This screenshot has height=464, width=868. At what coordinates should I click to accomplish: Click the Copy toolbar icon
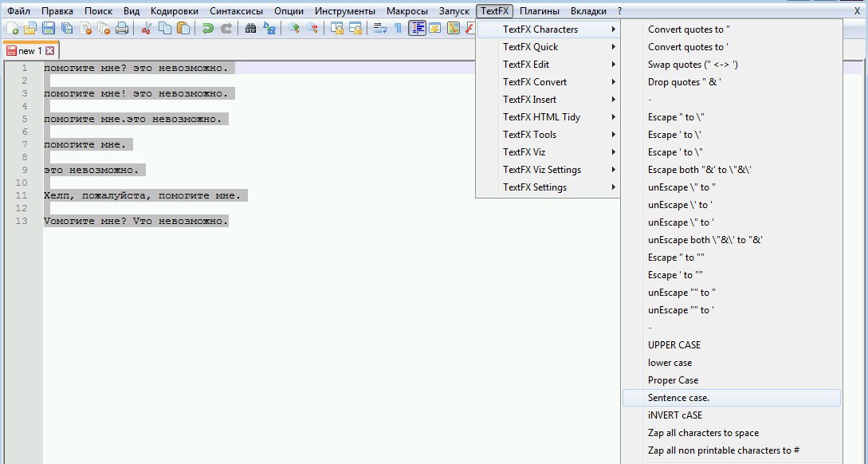(x=165, y=28)
